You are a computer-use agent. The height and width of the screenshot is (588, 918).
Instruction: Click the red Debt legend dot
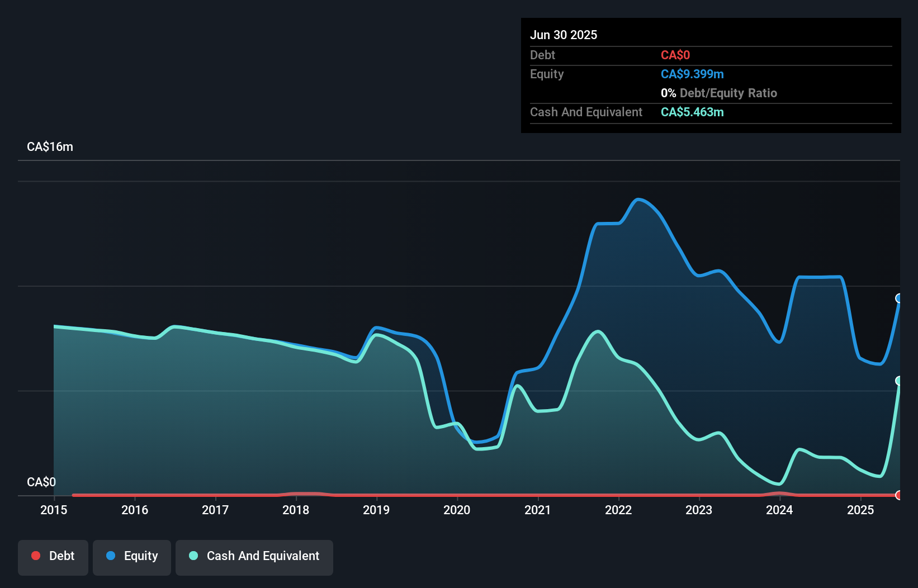click(36, 556)
